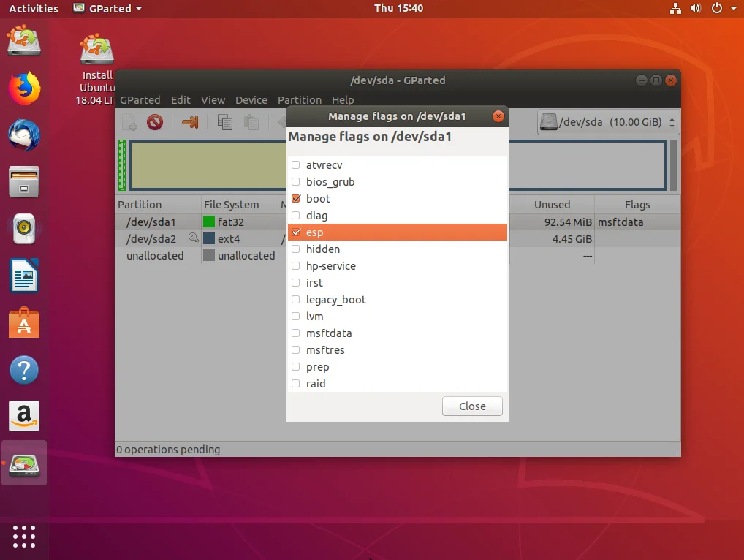Viewport: 744px width, 560px height.
Task: Click the Activities button
Action: click(x=34, y=9)
